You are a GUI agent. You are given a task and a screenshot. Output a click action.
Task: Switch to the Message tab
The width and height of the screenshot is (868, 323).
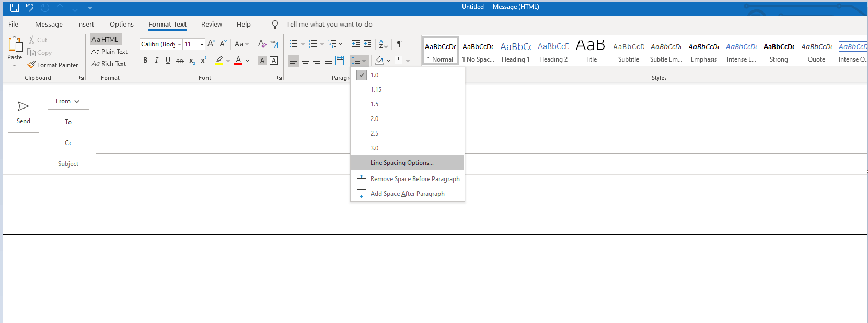[49, 25]
